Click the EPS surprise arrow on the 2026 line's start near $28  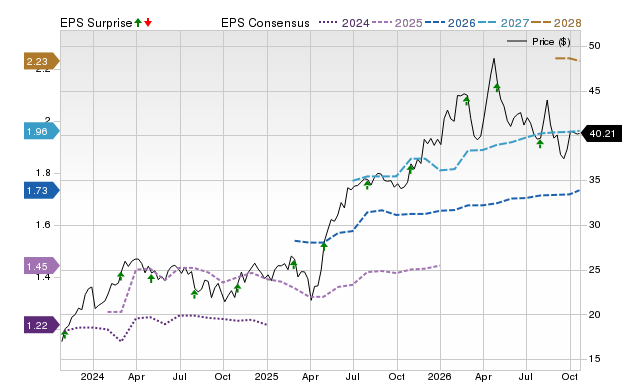click(324, 246)
